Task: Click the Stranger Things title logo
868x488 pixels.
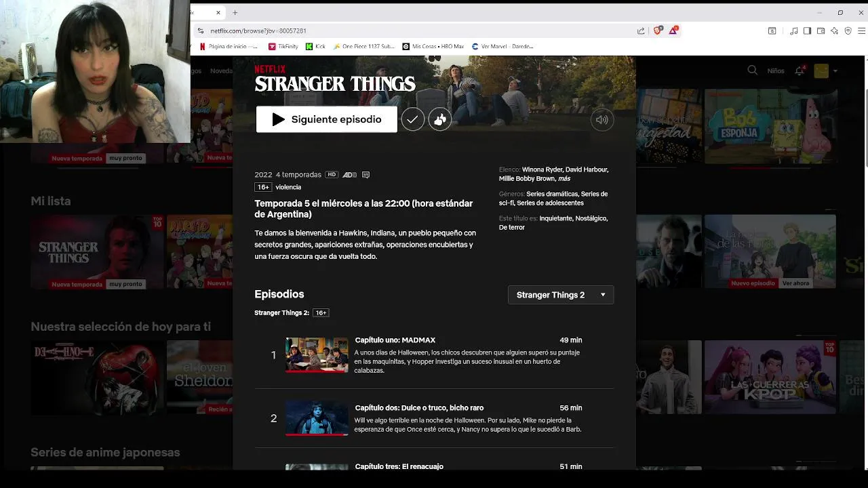Action: click(x=334, y=83)
